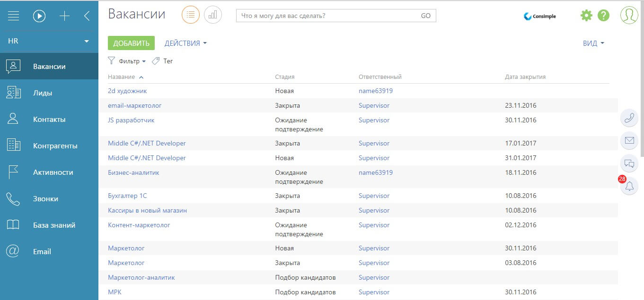Click the run process play icon
This screenshot has height=300, width=644.
39,16
